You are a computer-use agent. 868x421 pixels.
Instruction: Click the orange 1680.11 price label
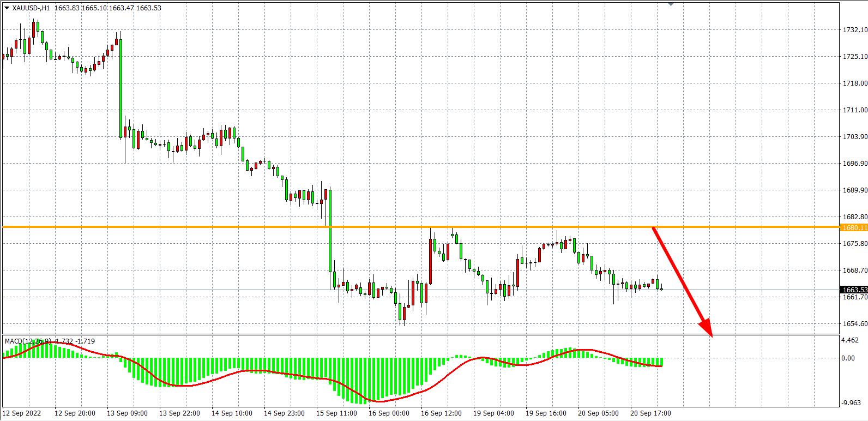[853, 227]
